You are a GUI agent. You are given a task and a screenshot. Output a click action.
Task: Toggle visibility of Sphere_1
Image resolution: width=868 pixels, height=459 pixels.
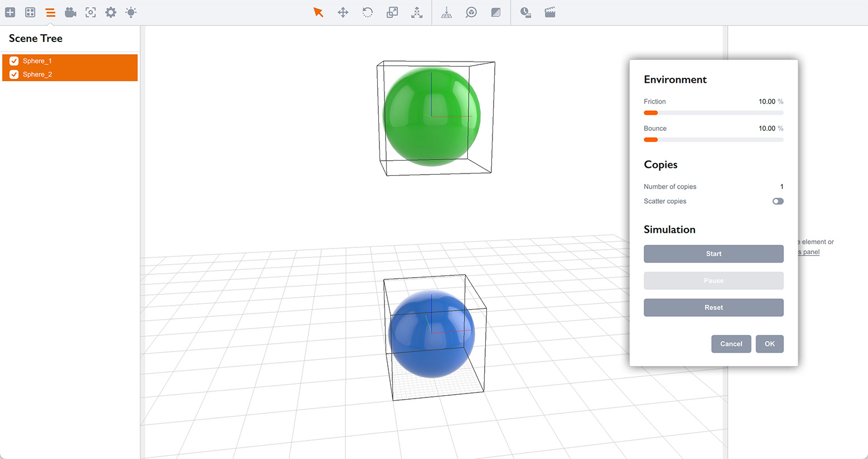click(x=14, y=60)
